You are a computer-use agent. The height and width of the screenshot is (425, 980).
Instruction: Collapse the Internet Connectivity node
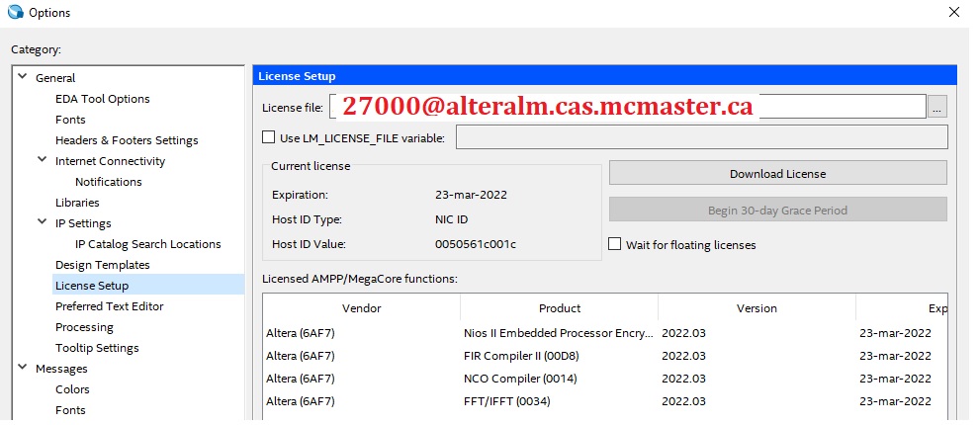[42, 161]
